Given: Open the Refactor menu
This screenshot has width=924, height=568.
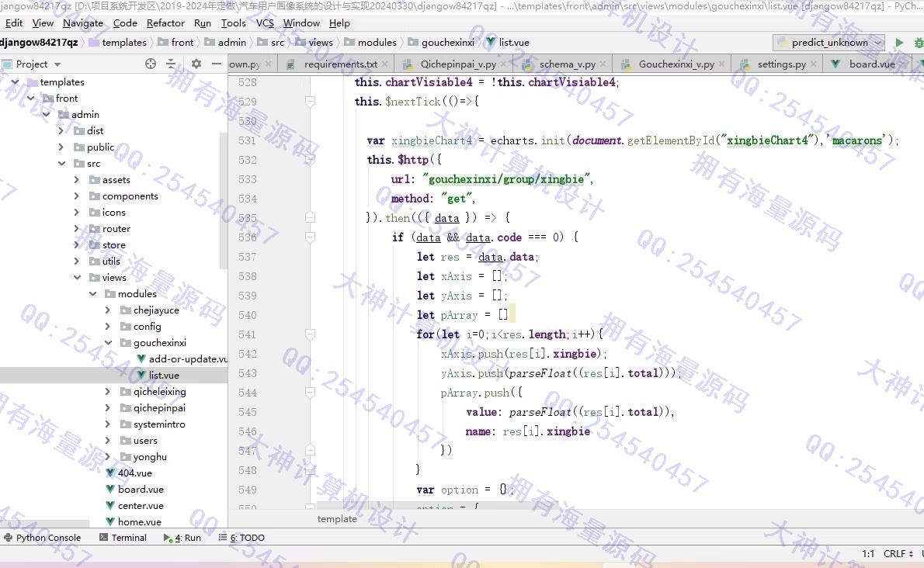Looking at the screenshot, I should click(165, 23).
